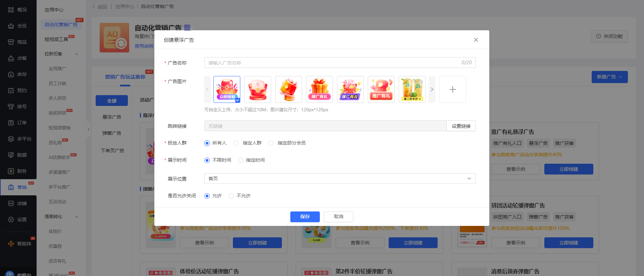Open the 展示位置 dropdown showing 首页

pos(340,179)
